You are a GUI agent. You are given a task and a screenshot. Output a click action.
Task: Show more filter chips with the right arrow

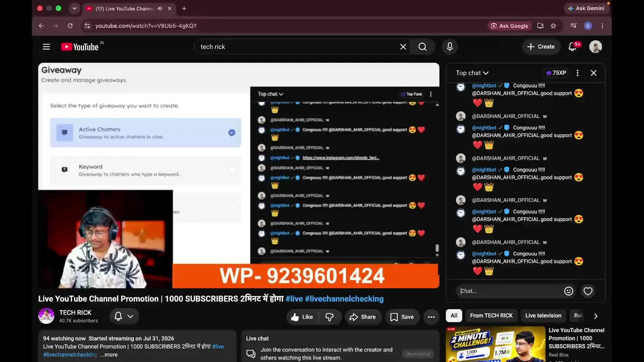click(x=596, y=316)
